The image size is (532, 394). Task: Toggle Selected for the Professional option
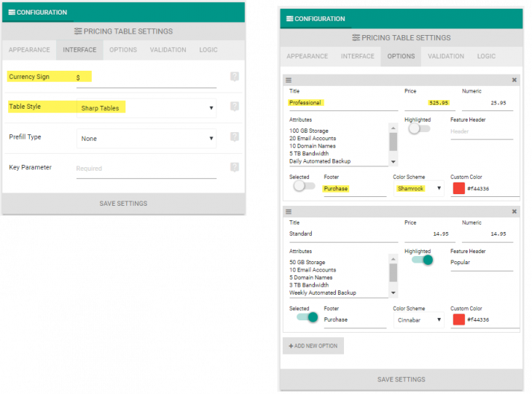point(304,186)
